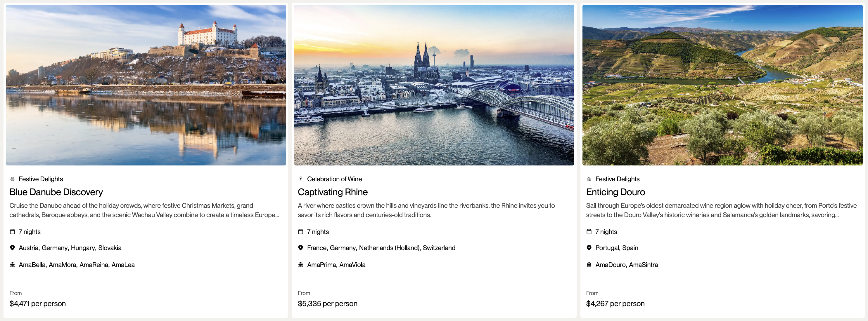Click the ship icon beside AmaPrima, AmaViola

(300, 264)
